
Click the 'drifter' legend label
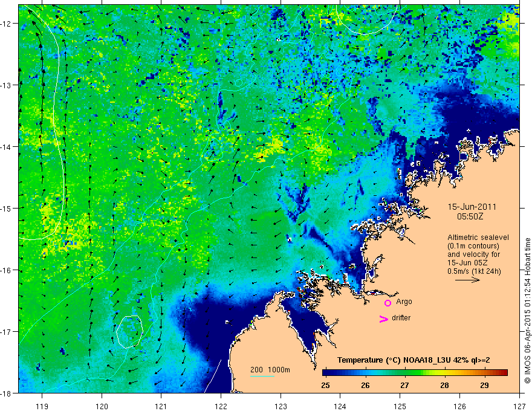point(401,318)
